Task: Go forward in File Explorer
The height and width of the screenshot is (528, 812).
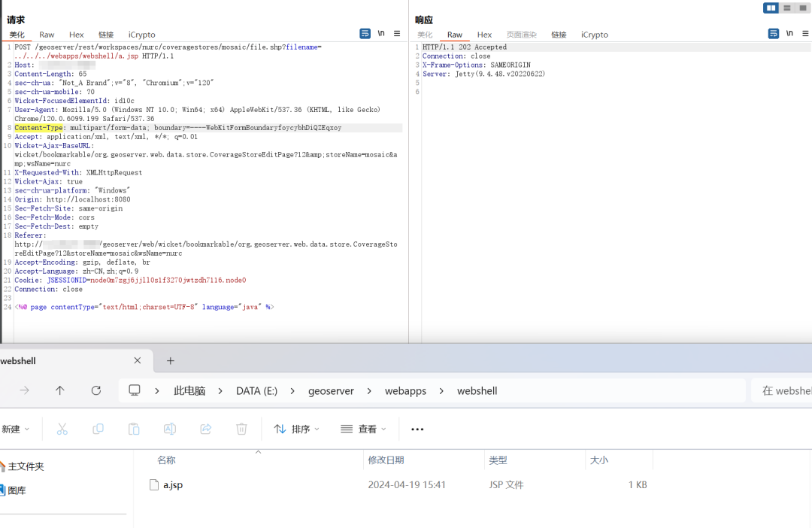Action: [24, 390]
